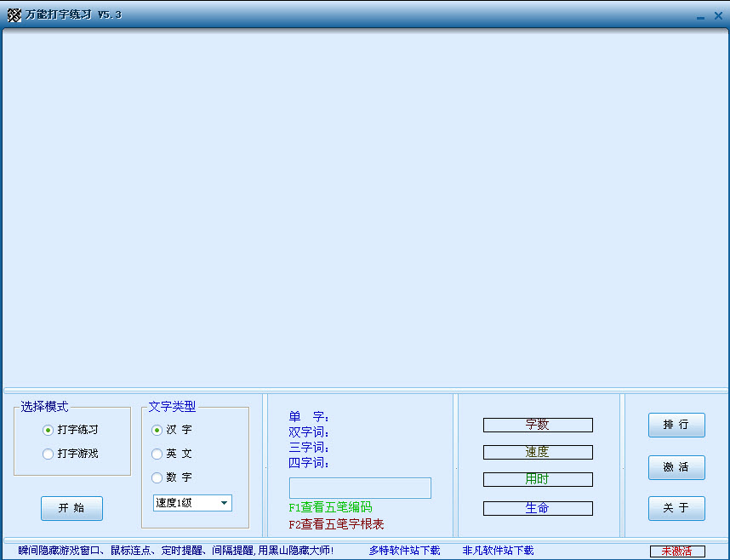Screen dimensions: 730x560
Task: Click the 未激活 status box
Action: click(x=677, y=551)
